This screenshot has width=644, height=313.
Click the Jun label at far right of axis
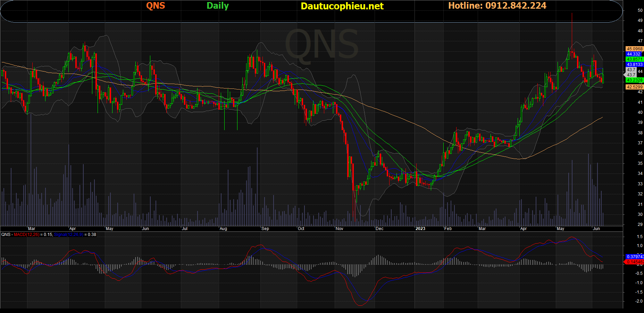pos(596,229)
